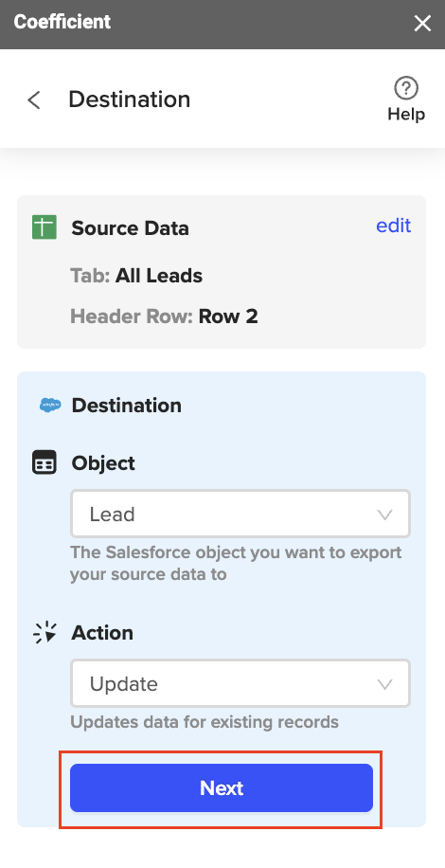Select the All Leads tab value
The width and height of the screenshot is (445, 868).
[x=159, y=275]
